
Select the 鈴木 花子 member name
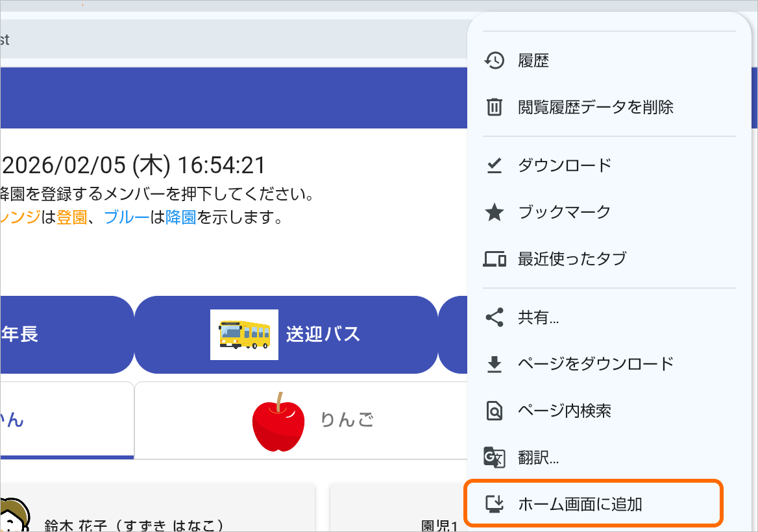tap(134, 524)
